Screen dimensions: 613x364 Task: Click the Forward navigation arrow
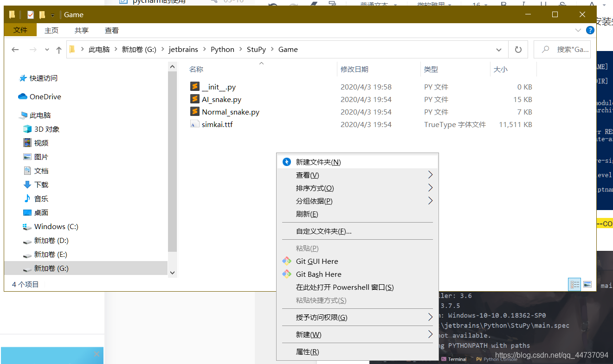32,50
